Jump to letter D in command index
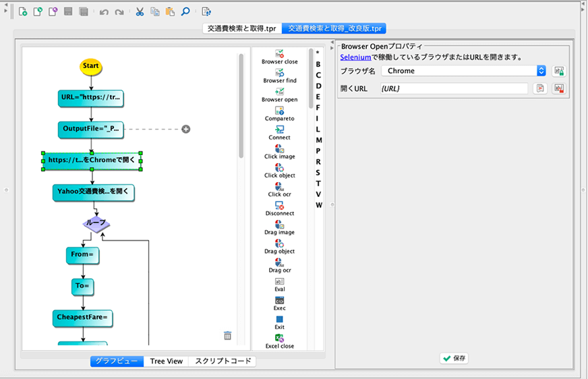This screenshot has width=588, height=379. (x=318, y=86)
